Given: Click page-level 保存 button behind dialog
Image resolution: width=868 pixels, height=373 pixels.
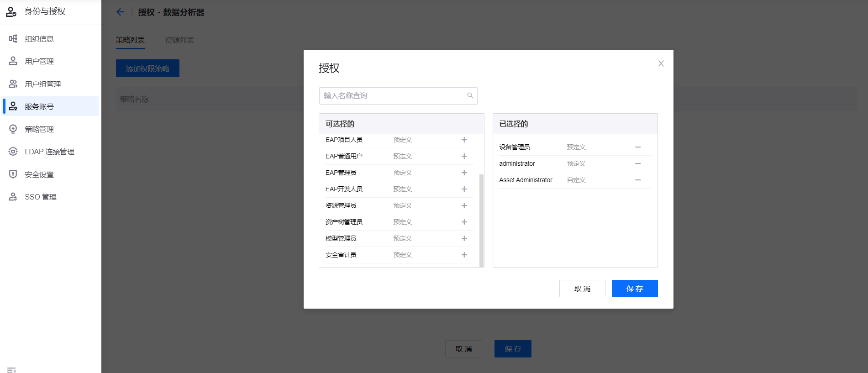Looking at the screenshot, I should [x=513, y=349].
